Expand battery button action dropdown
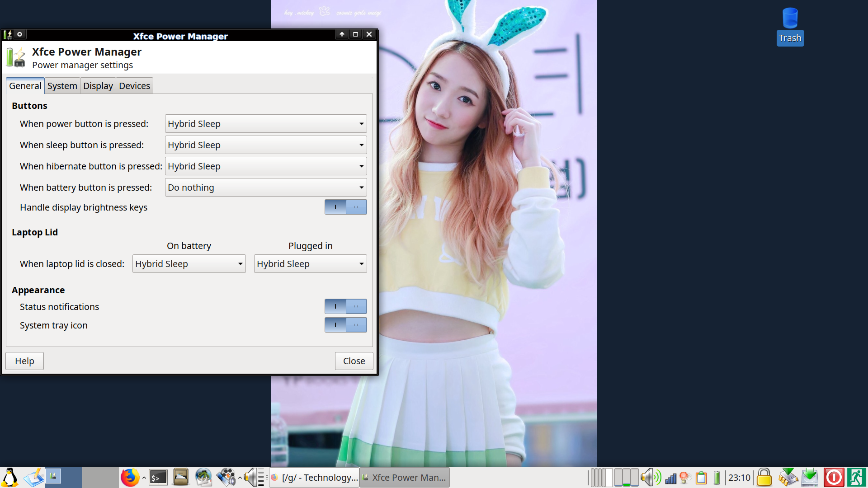868x488 pixels. [265, 188]
